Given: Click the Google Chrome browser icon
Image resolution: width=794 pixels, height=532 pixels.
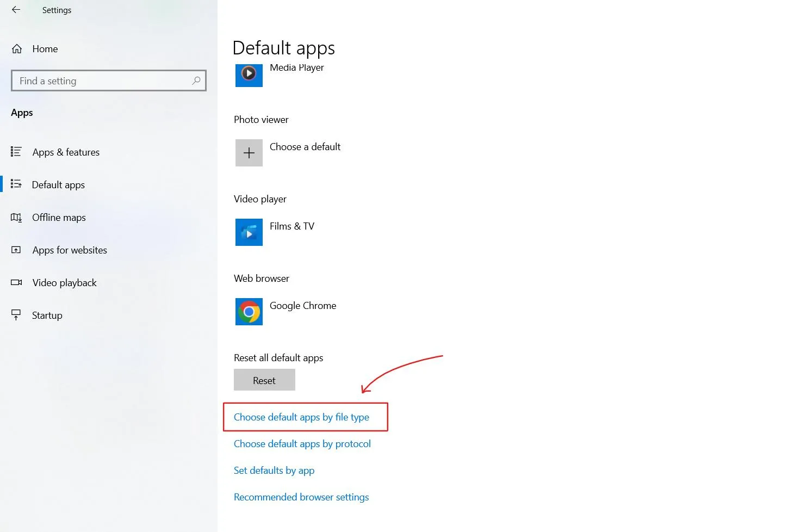Looking at the screenshot, I should pyautogui.click(x=249, y=312).
